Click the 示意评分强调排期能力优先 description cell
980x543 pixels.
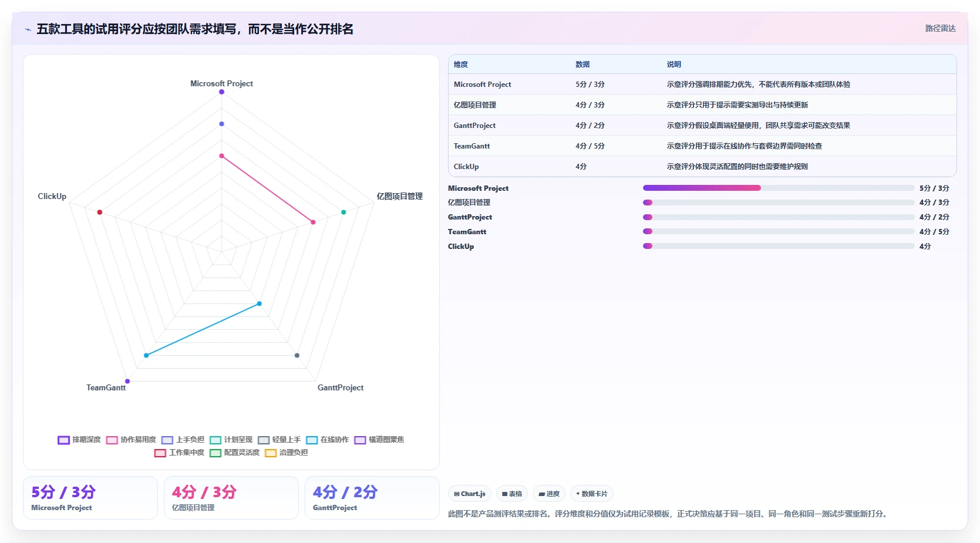(x=759, y=85)
